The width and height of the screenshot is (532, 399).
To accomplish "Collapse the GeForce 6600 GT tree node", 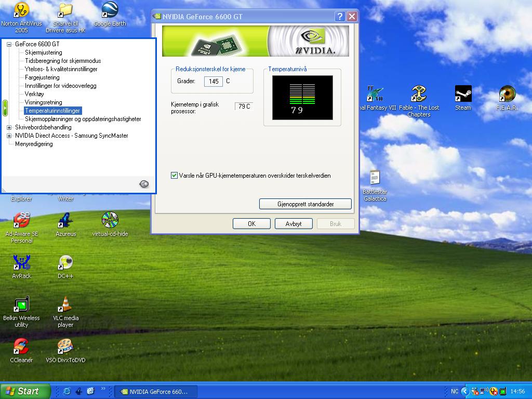I will coord(9,44).
